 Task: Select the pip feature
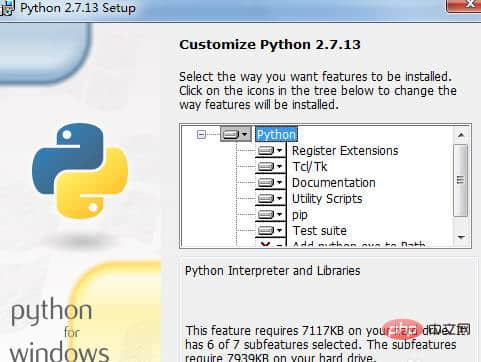pyautogui.click(x=300, y=215)
